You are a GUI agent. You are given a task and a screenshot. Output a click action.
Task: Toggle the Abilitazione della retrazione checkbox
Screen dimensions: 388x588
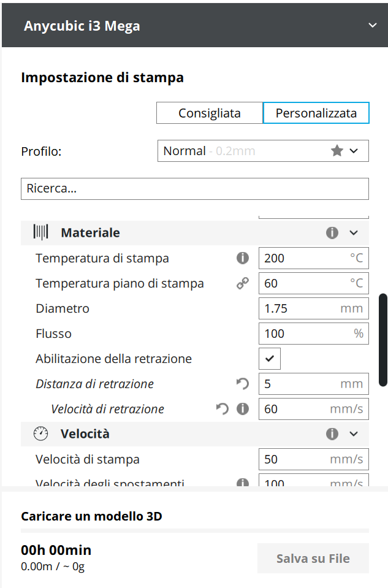(270, 359)
